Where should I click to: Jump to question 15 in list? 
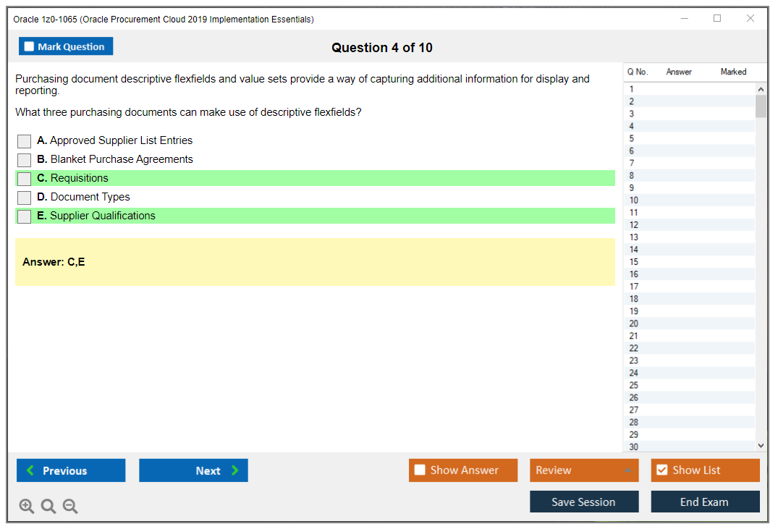tap(634, 262)
